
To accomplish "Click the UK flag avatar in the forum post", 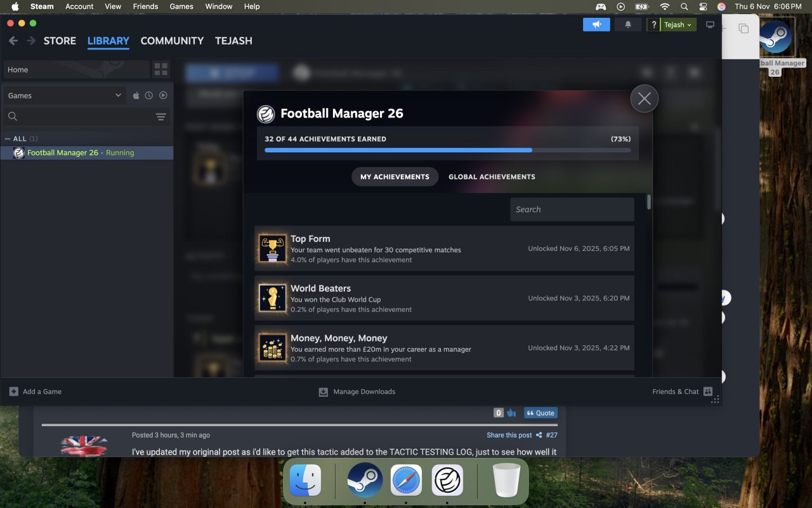I will pyautogui.click(x=84, y=446).
